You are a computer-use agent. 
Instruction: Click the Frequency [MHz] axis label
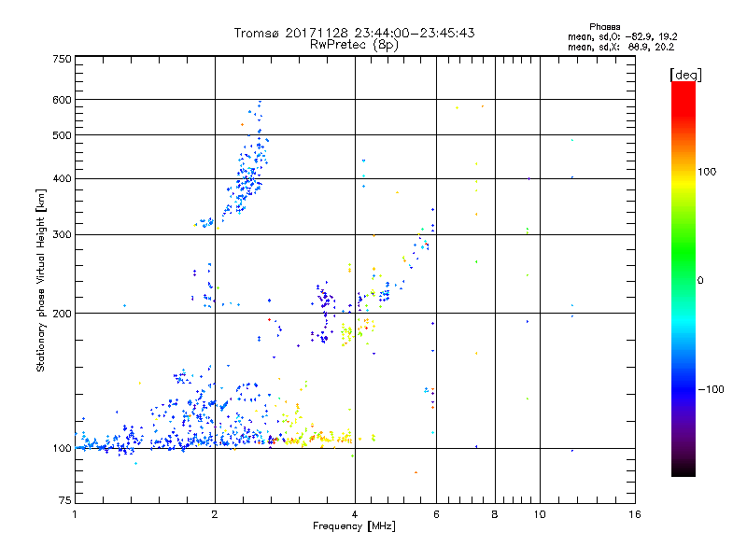pos(354,527)
